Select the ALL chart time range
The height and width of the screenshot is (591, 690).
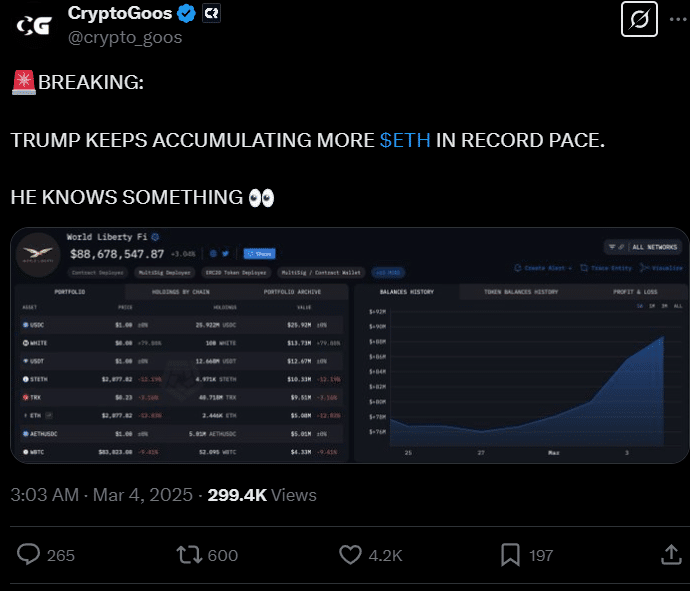pos(678,306)
